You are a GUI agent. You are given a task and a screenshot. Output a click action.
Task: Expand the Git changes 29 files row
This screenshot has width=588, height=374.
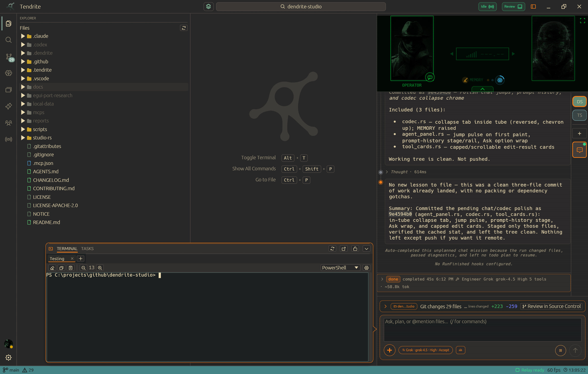(385, 306)
